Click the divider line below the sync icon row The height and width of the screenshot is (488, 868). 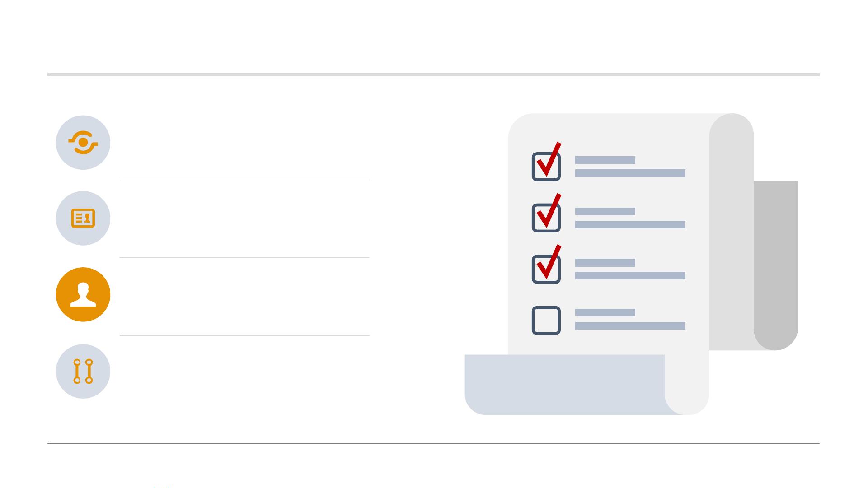244,180
